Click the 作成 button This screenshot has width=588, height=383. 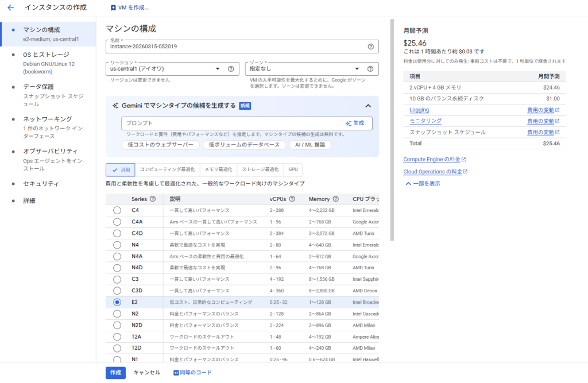point(115,373)
